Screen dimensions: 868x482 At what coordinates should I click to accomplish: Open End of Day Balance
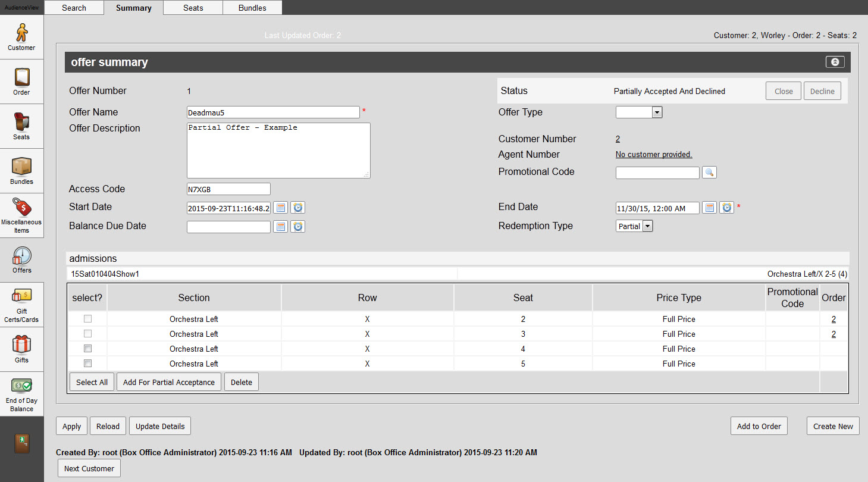[x=21, y=394]
